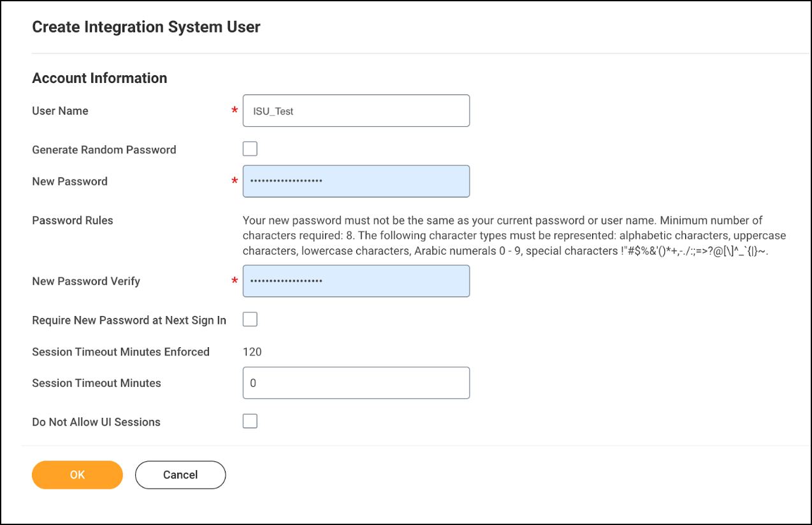Toggle the Do Not Allow UI Sessions checkbox
The height and width of the screenshot is (525, 812).
(249, 421)
